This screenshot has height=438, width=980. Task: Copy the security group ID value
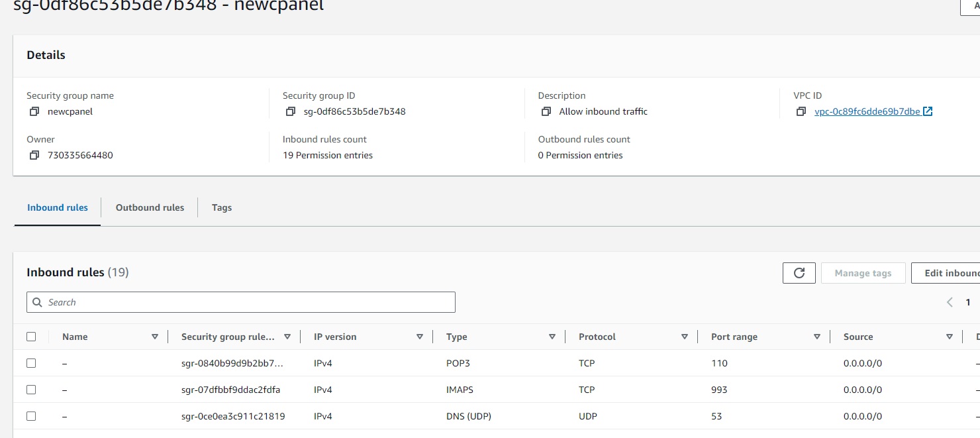290,112
